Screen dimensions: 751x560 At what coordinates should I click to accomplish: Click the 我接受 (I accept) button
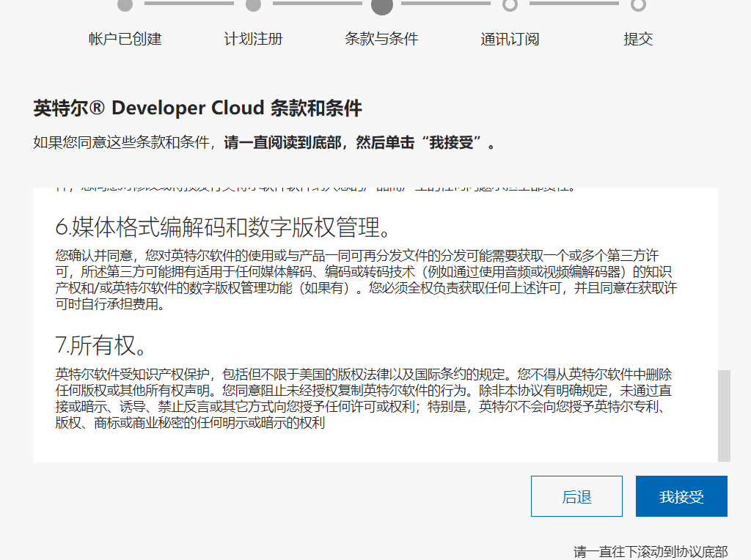[x=681, y=496]
